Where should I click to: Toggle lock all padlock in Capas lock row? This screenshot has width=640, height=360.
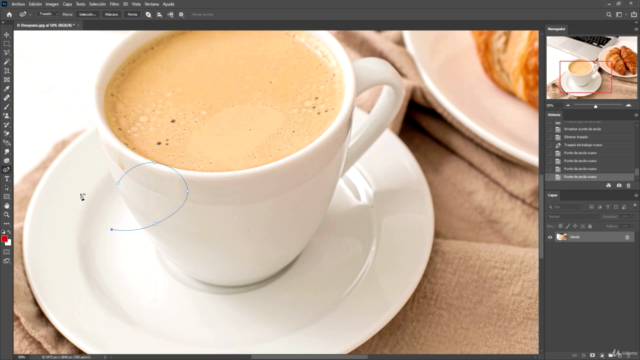tap(590, 226)
